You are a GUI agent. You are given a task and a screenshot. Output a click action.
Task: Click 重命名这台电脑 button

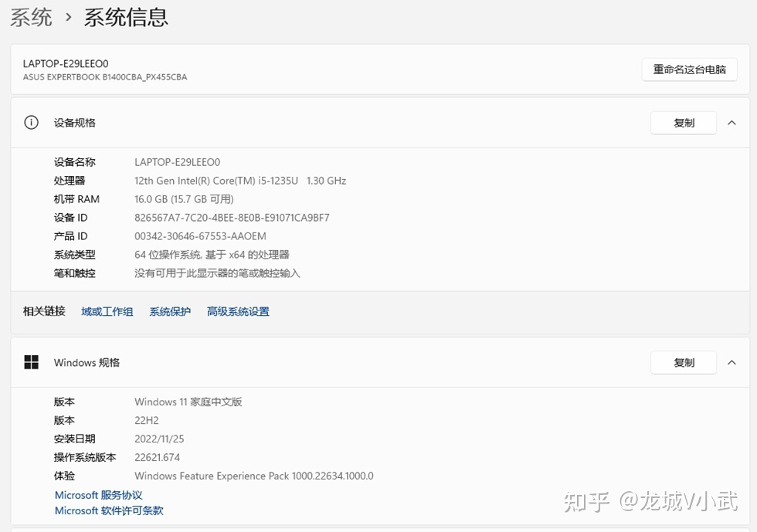pos(689,69)
